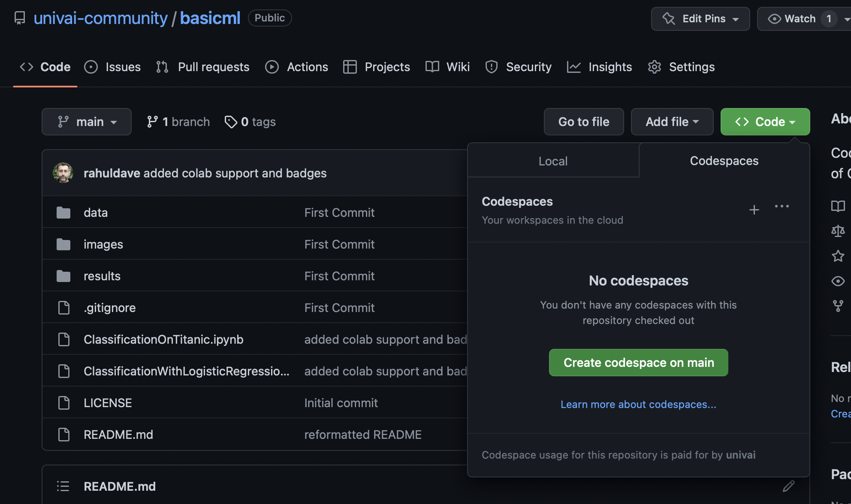Click the star icon in About sidebar
The height and width of the screenshot is (504, 851).
click(x=838, y=256)
